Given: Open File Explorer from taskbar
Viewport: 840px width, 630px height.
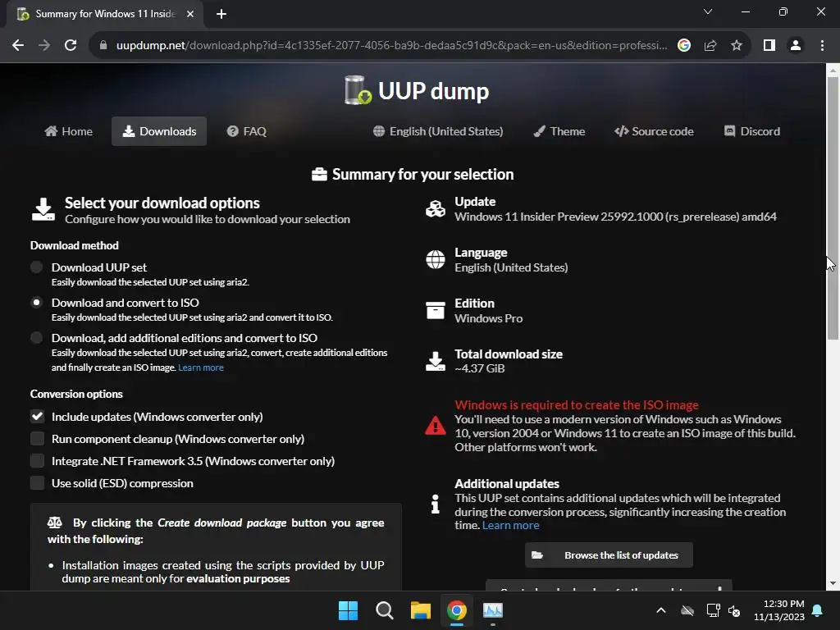Looking at the screenshot, I should pos(421,610).
